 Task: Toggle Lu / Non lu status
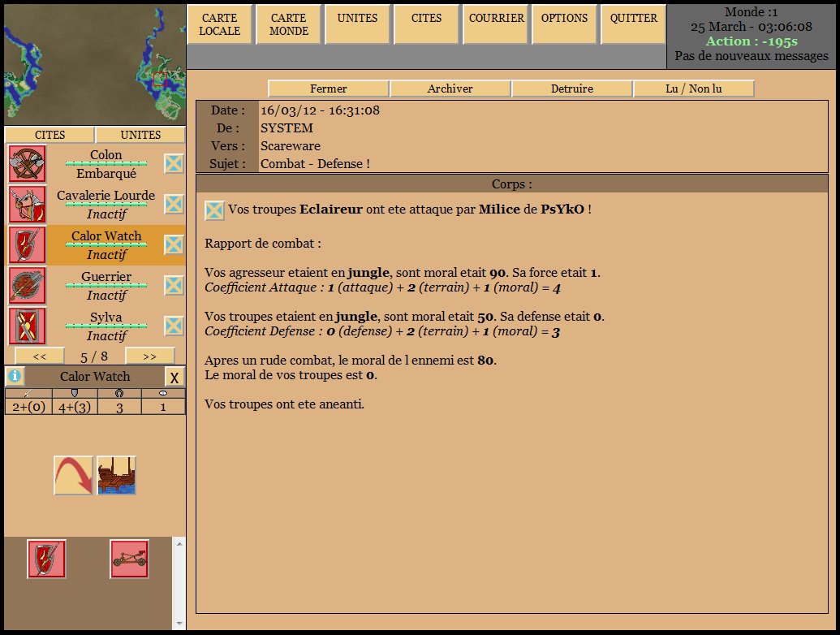(x=694, y=89)
